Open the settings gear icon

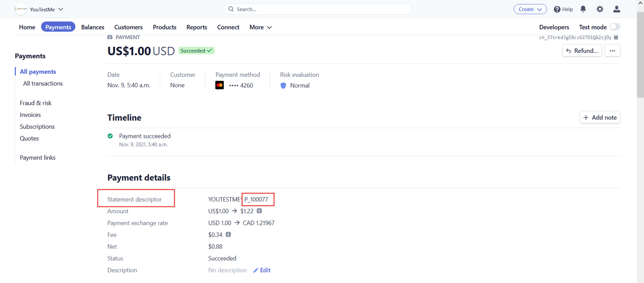tap(600, 9)
